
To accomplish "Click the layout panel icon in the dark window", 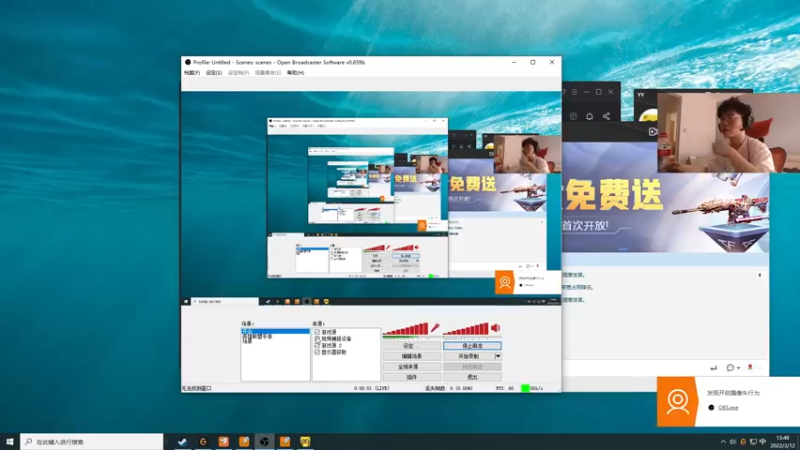I will [573, 116].
